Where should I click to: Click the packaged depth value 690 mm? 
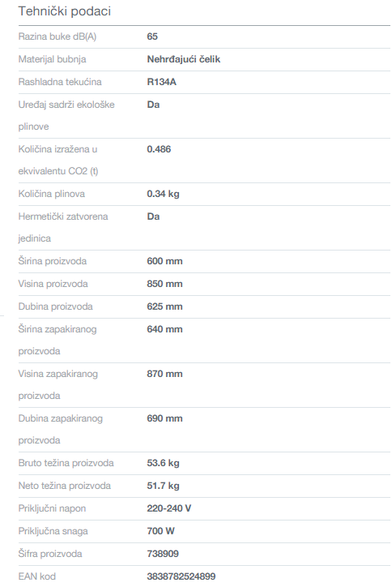[164, 418]
